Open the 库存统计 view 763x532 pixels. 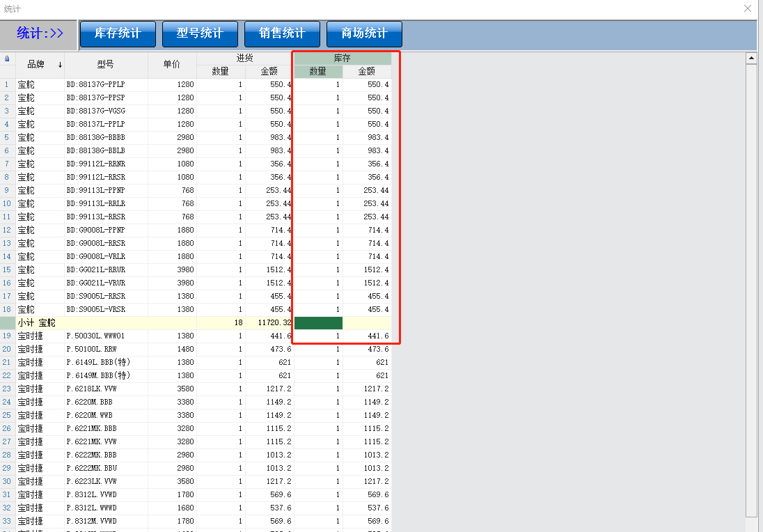[118, 33]
